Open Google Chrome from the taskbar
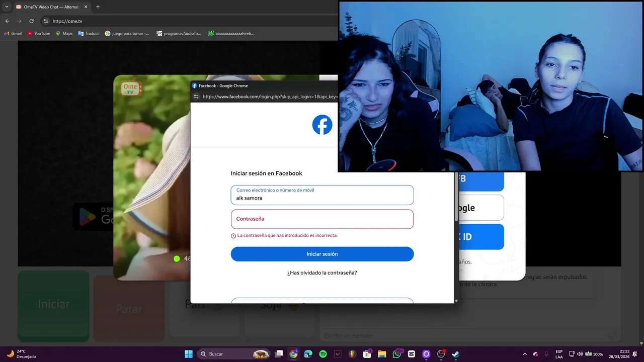 click(x=294, y=354)
